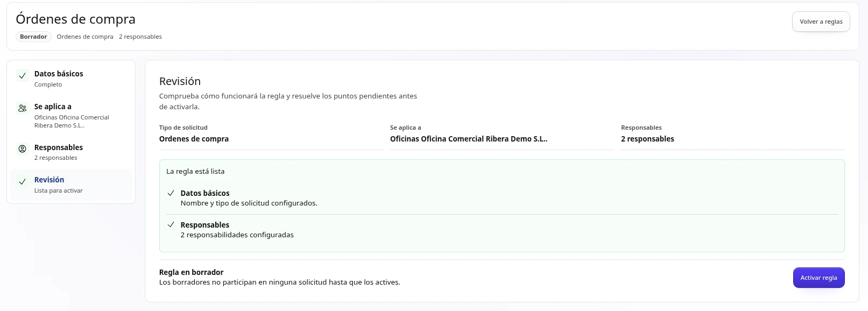Click the Regla en borrador label
868x311 pixels.
pos(191,272)
